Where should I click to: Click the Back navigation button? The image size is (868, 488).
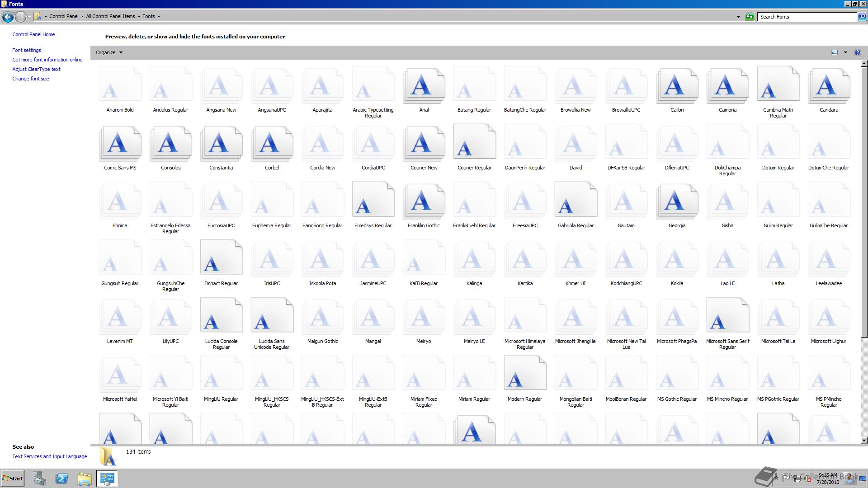pyautogui.click(x=8, y=17)
